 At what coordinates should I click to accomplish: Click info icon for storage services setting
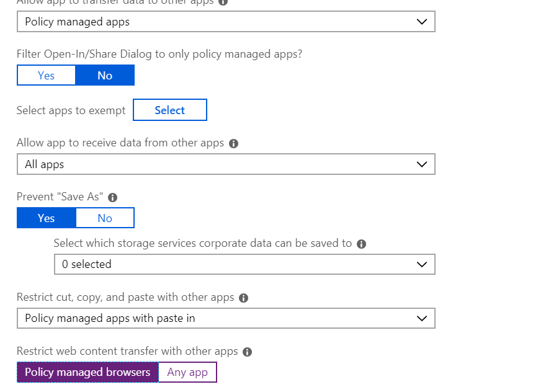pos(362,244)
